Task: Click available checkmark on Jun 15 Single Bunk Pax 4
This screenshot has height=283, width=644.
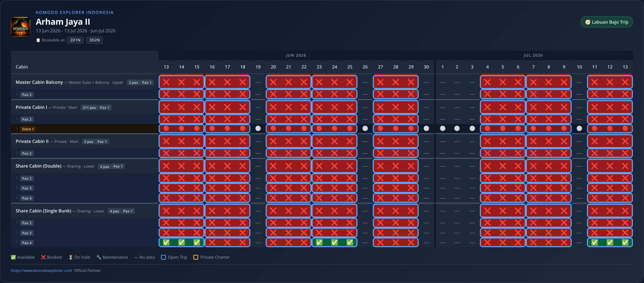Action: 197,242
